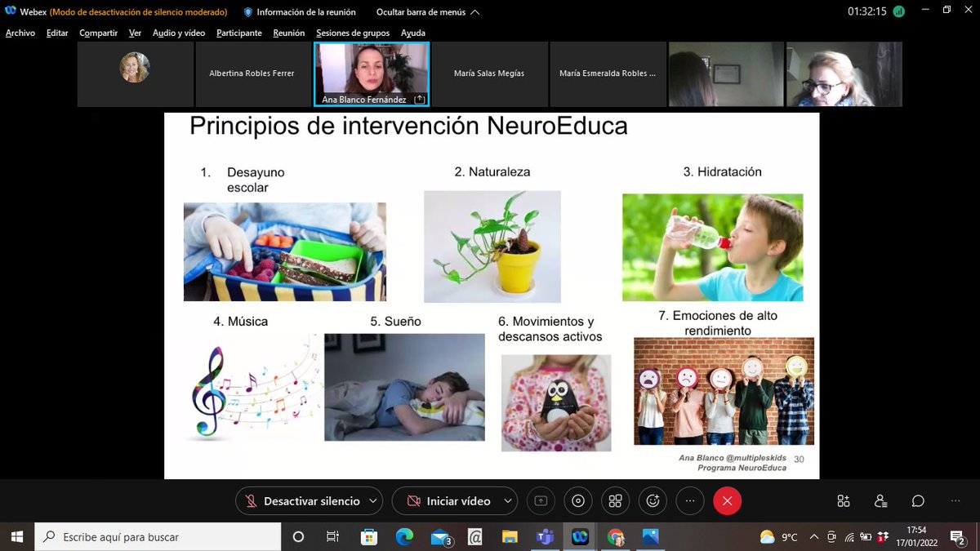
Task: Expand video options arrow next to Iniciar vídeo
Action: (x=507, y=500)
